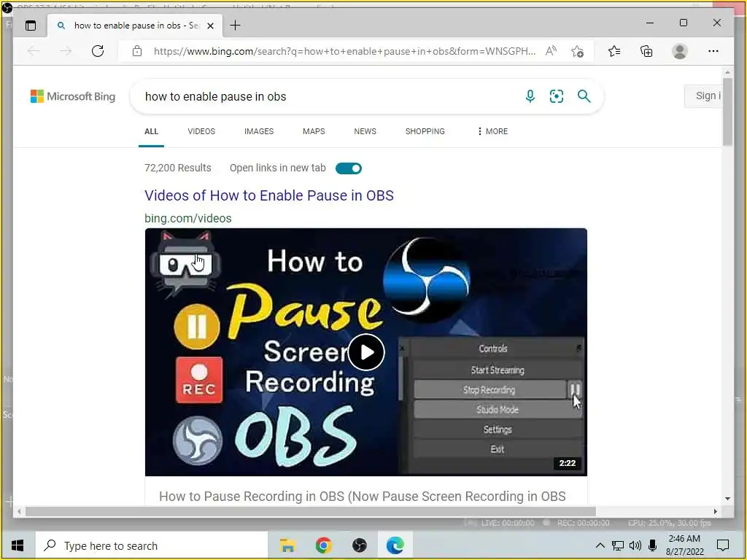Open the volume tray icon
Viewport: 747px width, 560px height.
635,545
